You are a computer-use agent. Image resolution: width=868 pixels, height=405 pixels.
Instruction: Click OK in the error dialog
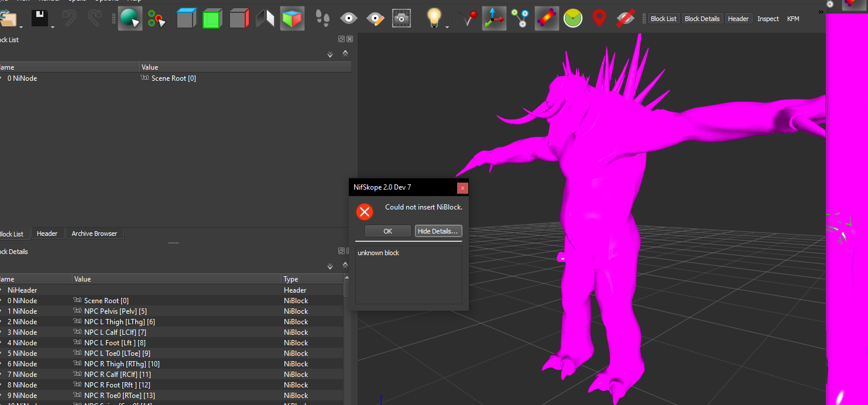click(387, 231)
